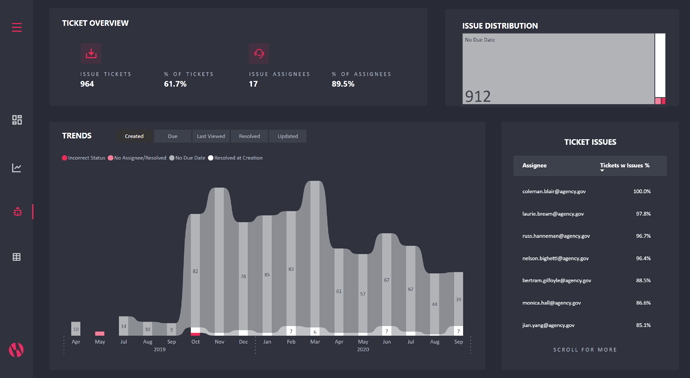This screenshot has width=690, height=378.
Task: Click the Jun 2020 bar labeled 67
Action: point(386,280)
